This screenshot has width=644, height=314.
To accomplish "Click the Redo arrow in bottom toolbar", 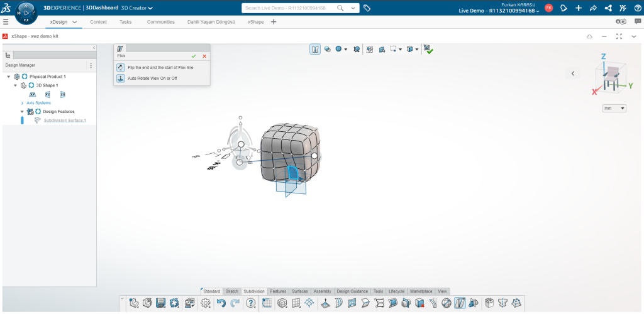I will pos(235,303).
